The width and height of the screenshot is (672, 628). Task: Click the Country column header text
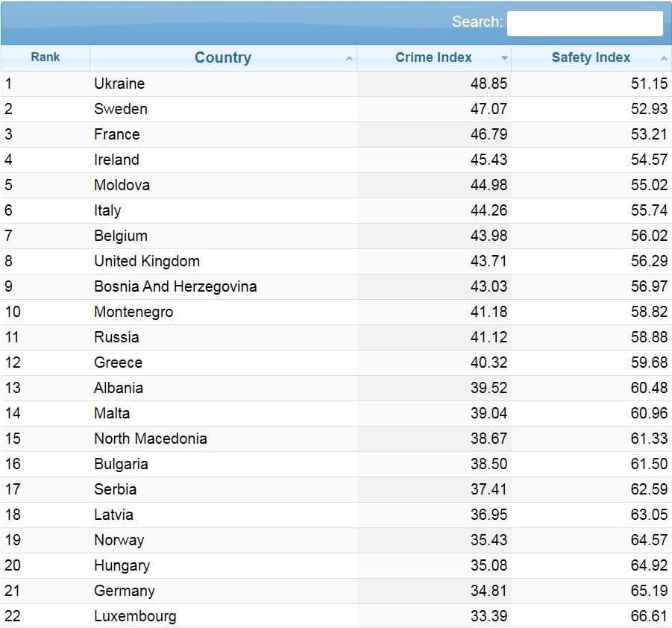click(222, 58)
